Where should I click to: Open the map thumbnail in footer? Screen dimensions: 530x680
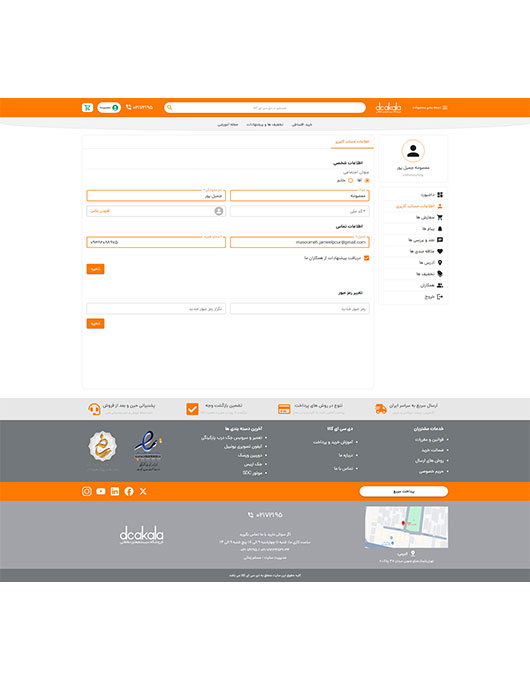click(406, 527)
